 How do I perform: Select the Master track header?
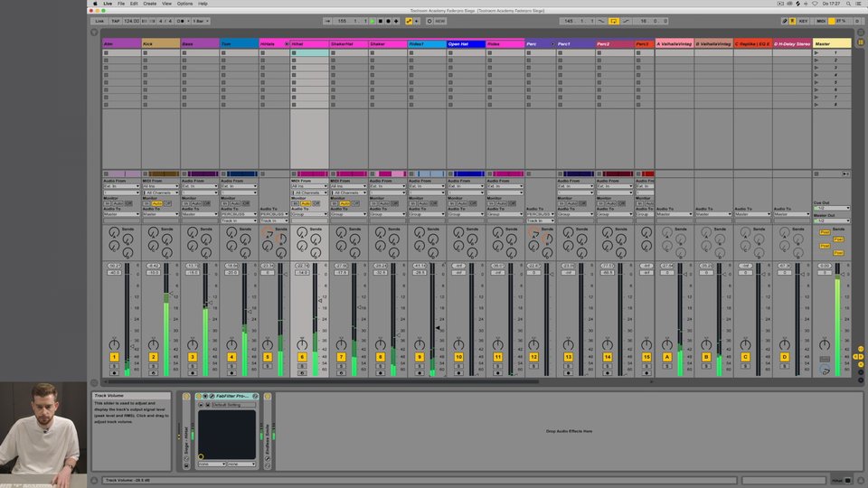coord(832,43)
